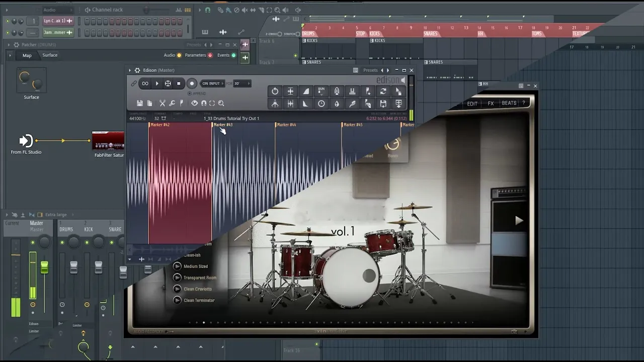Click the green Master volume fader
Screen dimensions: 644x362
[44, 267]
